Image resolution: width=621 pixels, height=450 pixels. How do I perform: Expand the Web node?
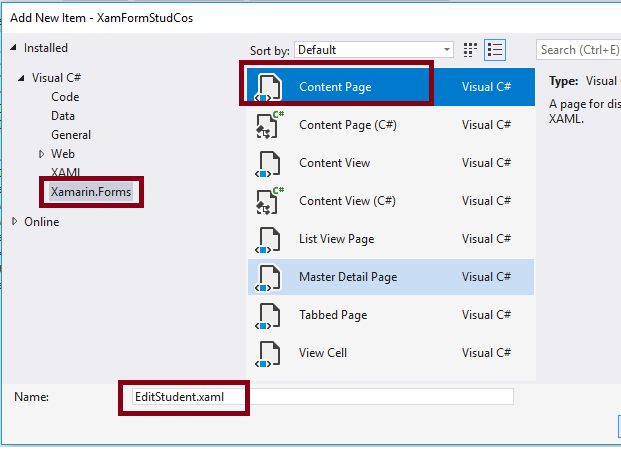[x=41, y=154]
